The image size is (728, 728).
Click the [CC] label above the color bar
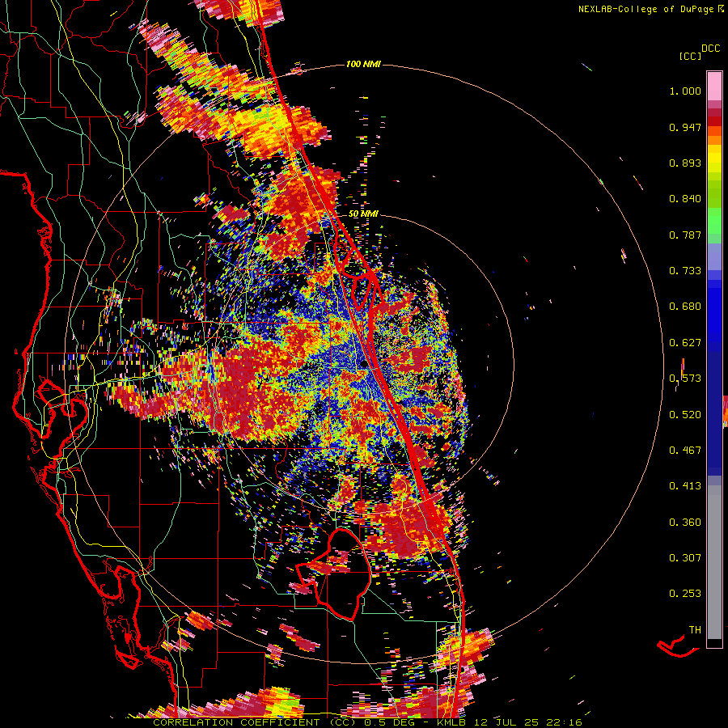pyautogui.click(x=691, y=56)
